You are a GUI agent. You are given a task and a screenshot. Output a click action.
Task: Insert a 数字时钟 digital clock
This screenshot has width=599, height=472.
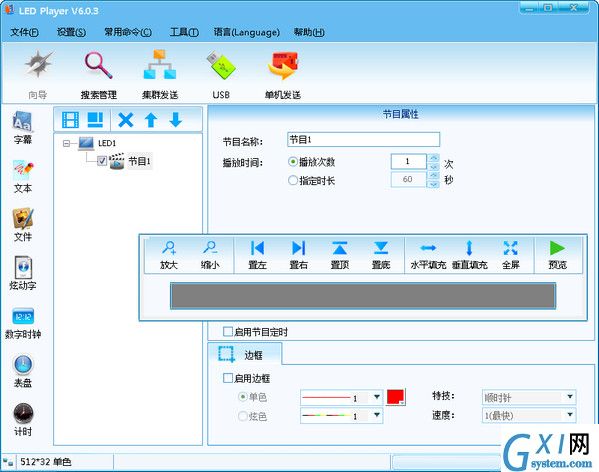point(23,322)
